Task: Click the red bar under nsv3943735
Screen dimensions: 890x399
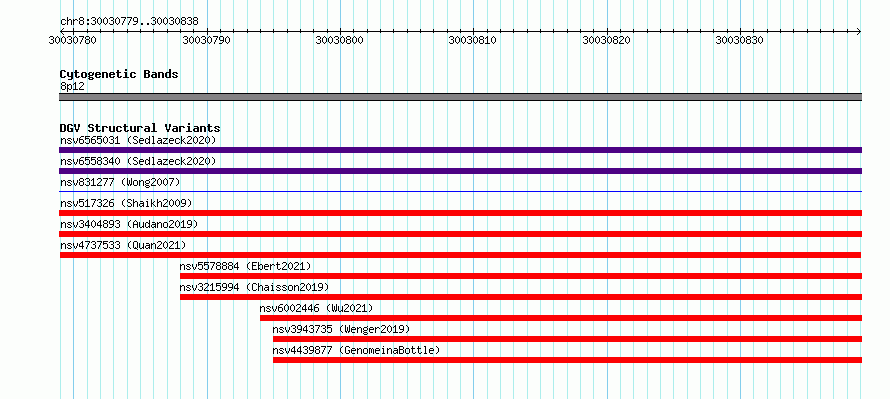Action: coord(568,339)
